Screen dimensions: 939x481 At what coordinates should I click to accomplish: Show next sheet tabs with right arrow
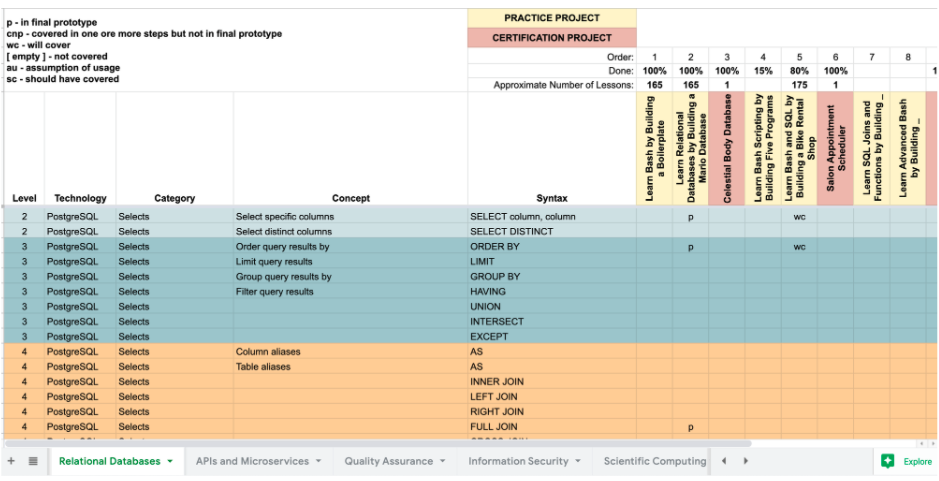(746, 461)
